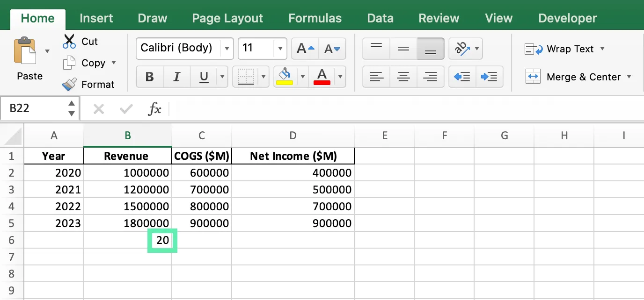The image size is (644, 300).
Task: Select the Home tab
Action: click(x=38, y=18)
